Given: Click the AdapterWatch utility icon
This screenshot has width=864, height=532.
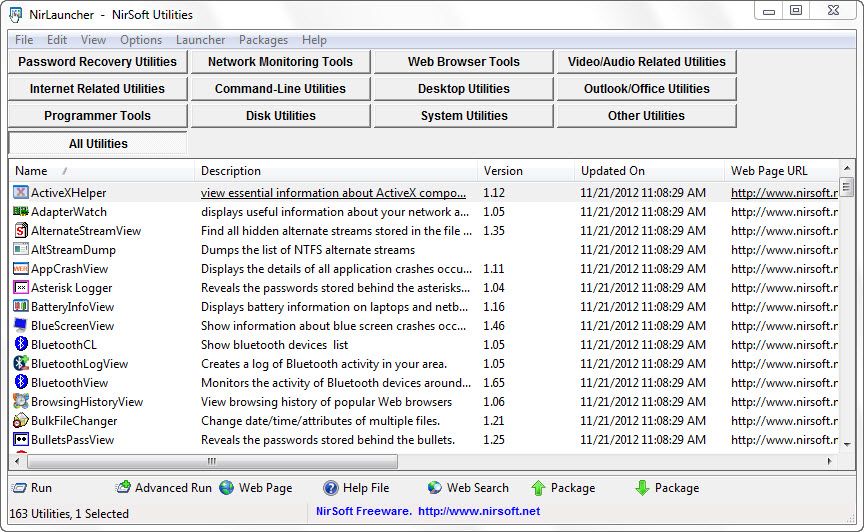Looking at the screenshot, I should coord(20,211).
